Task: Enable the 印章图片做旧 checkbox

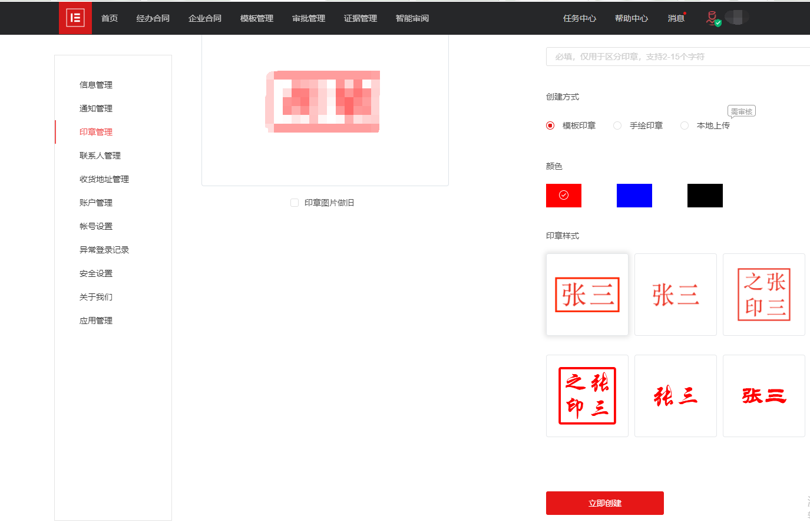Action: 295,203
